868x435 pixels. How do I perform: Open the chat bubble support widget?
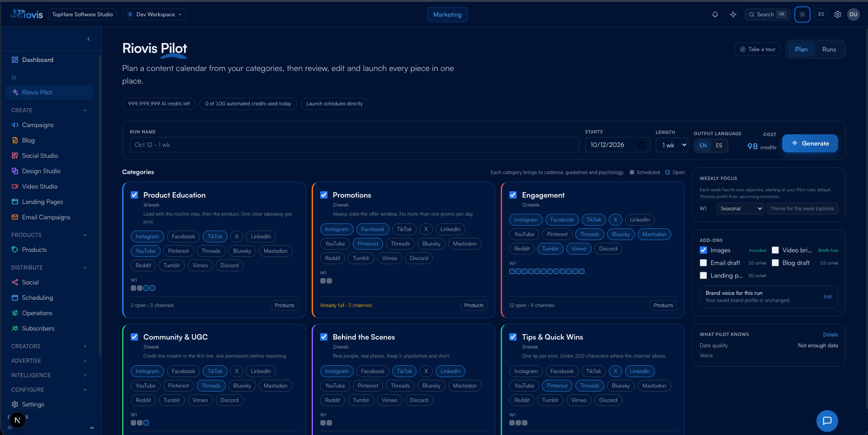(x=827, y=421)
